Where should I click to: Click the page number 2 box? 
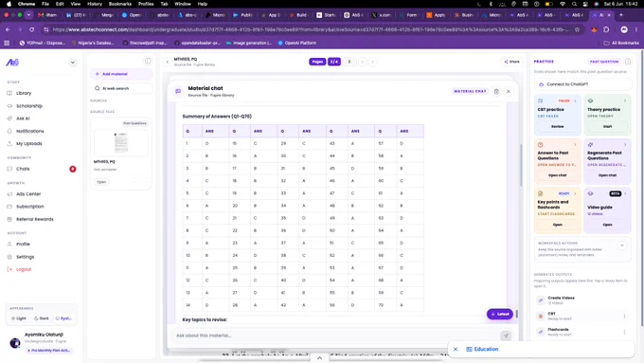click(x=349, y=62)
